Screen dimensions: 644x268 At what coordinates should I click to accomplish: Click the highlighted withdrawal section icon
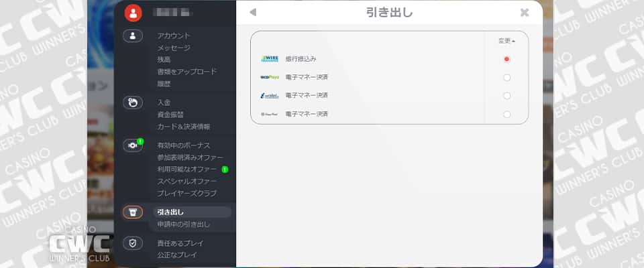[133, 212]
